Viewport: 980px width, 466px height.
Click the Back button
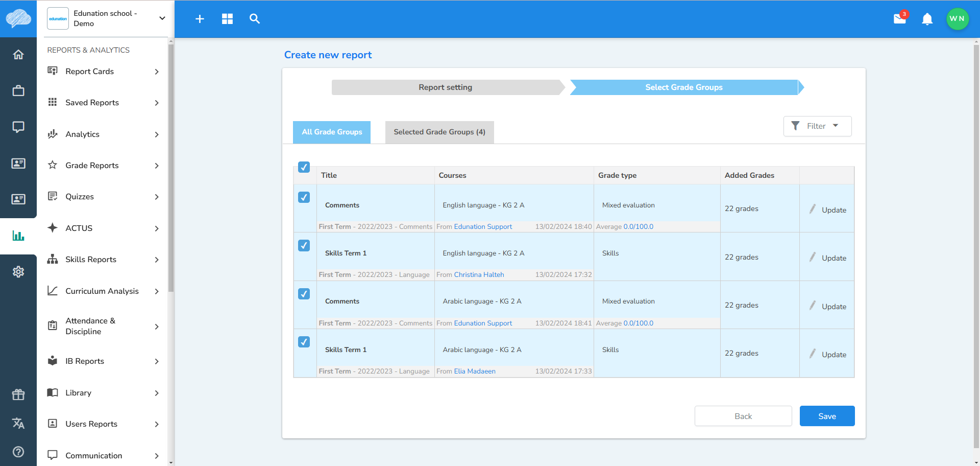pos(743,416)
